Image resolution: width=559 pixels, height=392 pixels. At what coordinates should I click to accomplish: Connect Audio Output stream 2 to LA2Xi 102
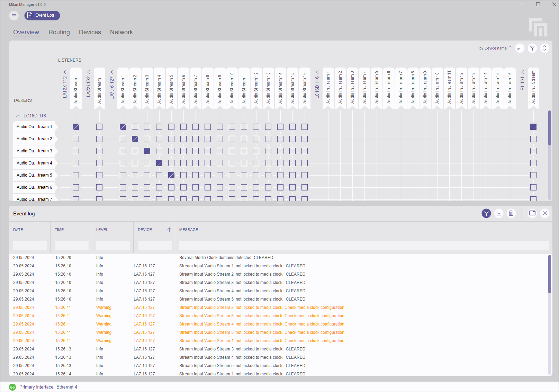click(99, 139)
